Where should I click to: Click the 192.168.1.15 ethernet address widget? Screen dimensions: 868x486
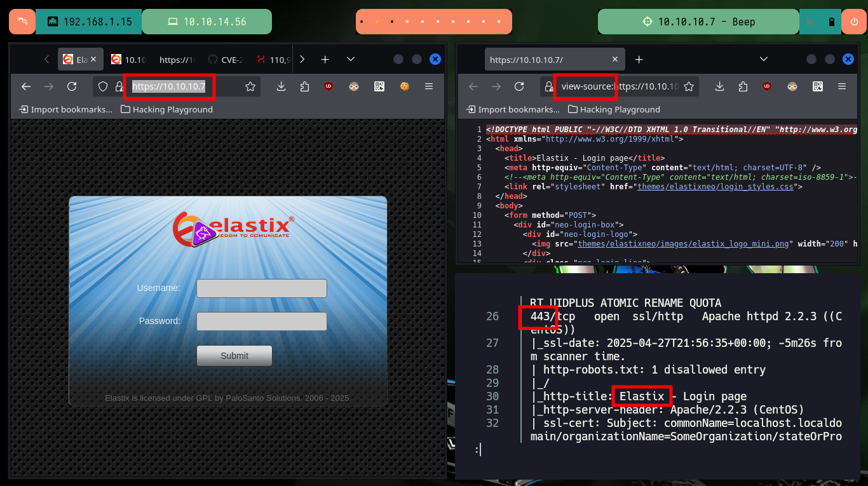pyautogui.click(x=89, y=22)
